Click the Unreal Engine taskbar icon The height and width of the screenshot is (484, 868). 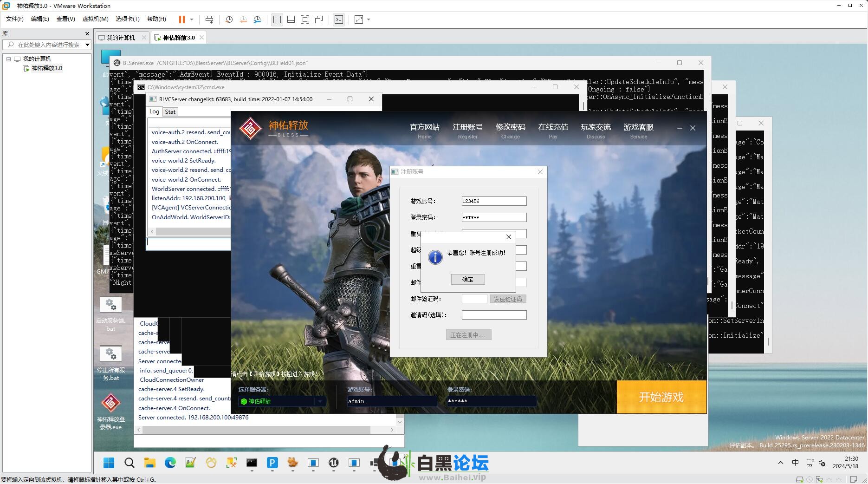pos(334,463)
